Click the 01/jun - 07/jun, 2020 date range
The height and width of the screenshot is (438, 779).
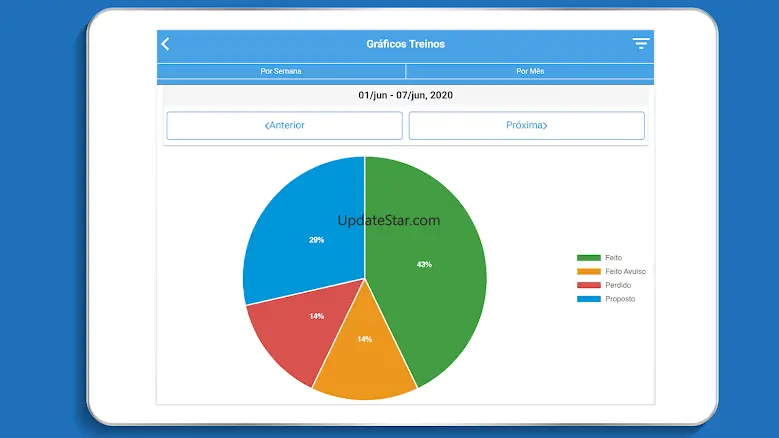(x=405, y=95)
